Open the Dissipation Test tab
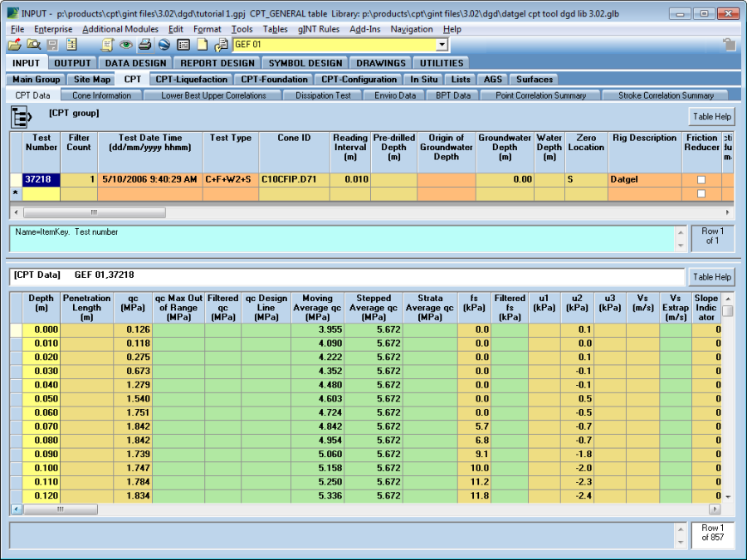Screen dimensions: 747x560 click(x=323, y=95)
